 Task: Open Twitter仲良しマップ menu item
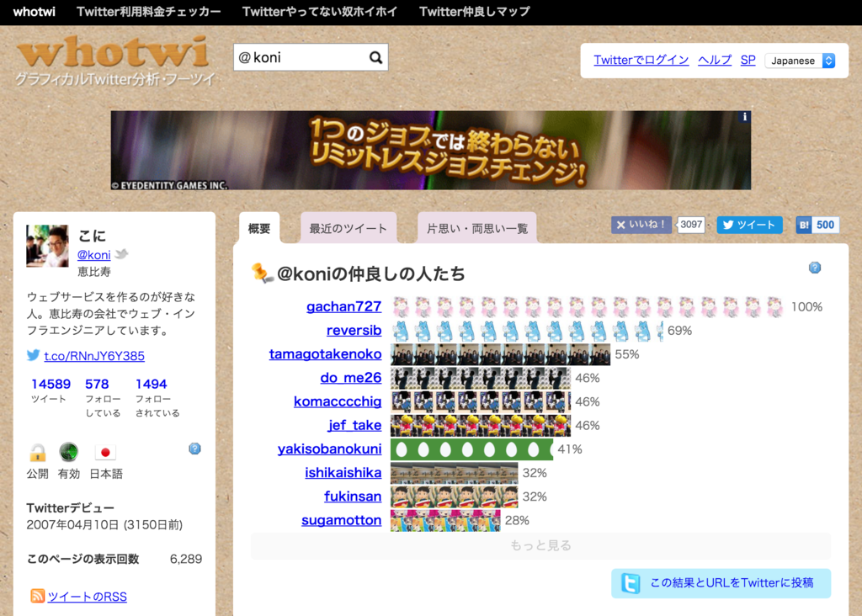(x=475, y=12)
